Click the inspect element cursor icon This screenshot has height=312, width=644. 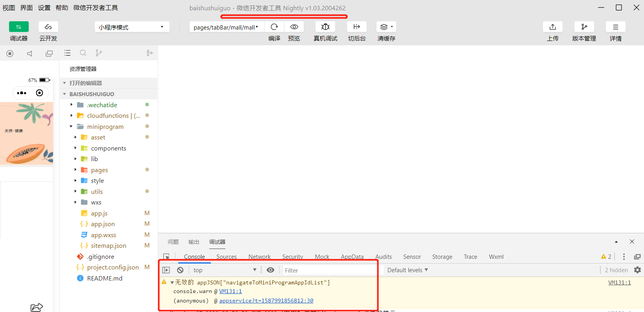(x=167, y=257)
